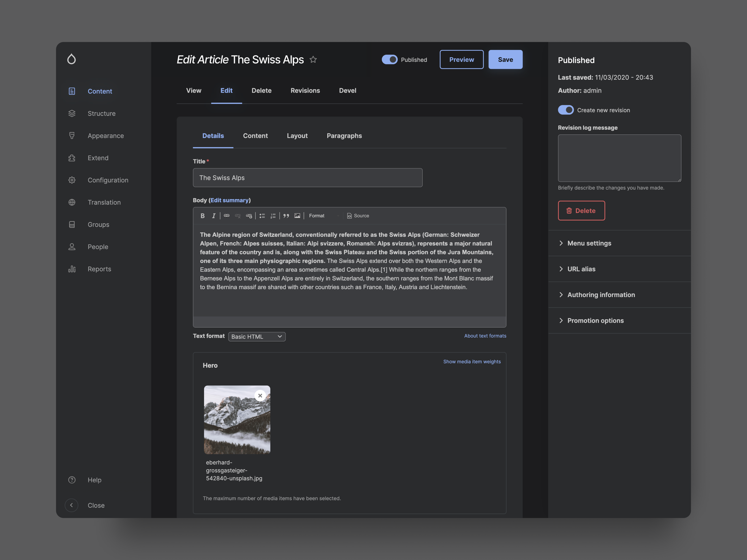Click the Configuration gear icon
The image size is (747, 560).
(72, 180)
